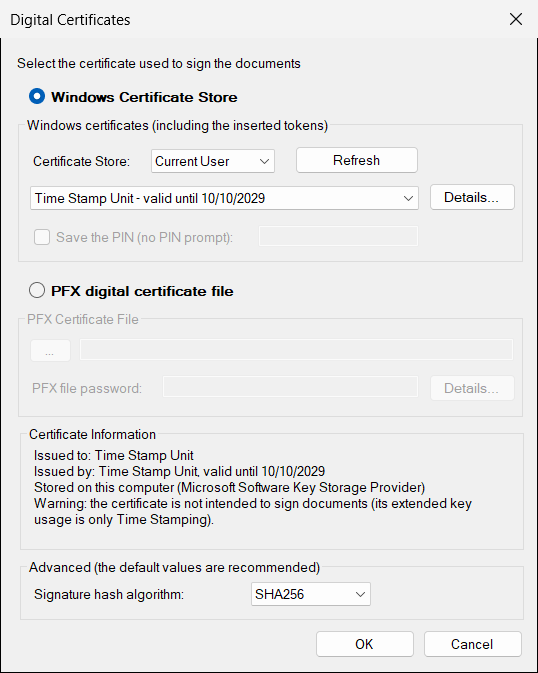Open Details for the Windows certificate
The width and height of the screenshot is (538, 673).
[472, 197]
